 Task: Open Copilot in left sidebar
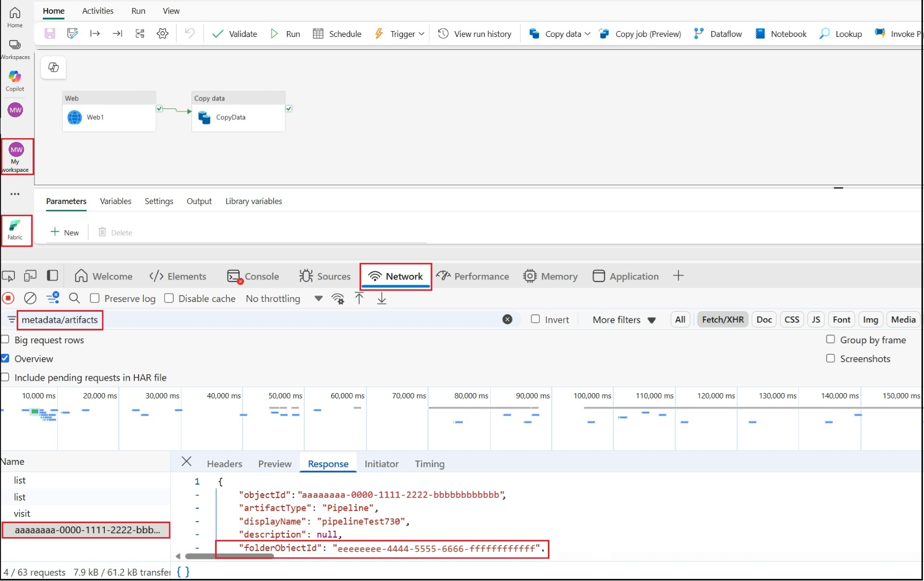(x=15, y=81)
